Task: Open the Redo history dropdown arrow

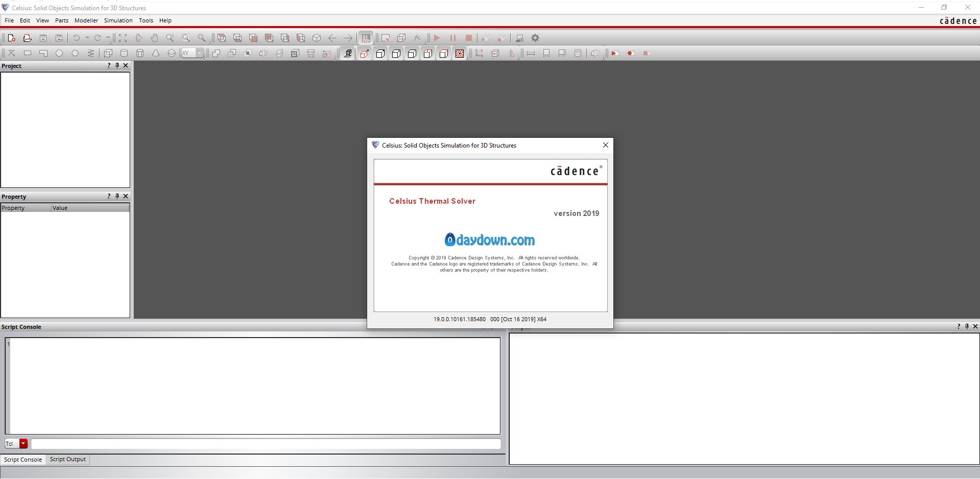Action: [108, 38]
